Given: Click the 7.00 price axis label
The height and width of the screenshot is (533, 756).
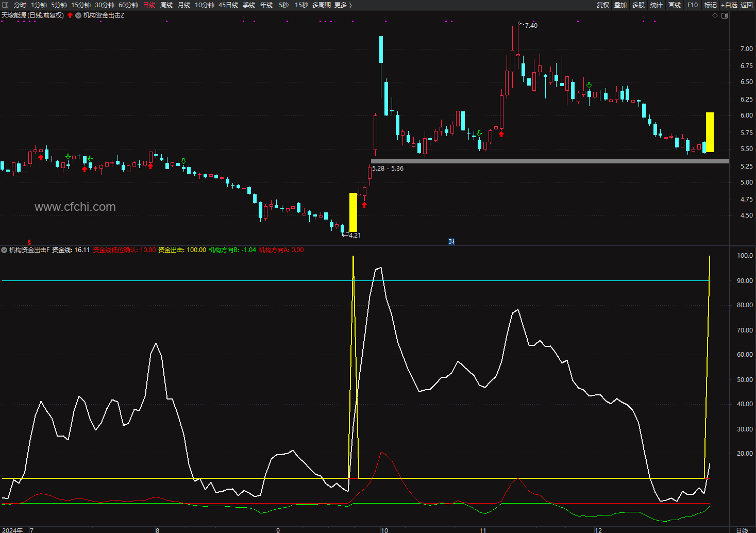Looking at the screenshot, I should coord(747,49).
